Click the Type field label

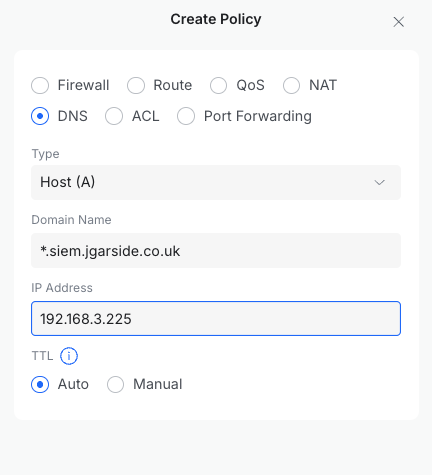point(45,154)
